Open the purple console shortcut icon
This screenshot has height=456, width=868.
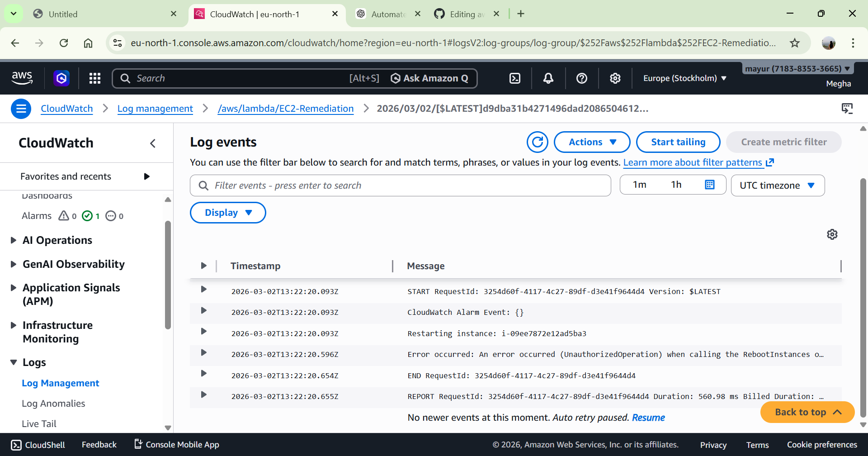[x=61, y=78]
